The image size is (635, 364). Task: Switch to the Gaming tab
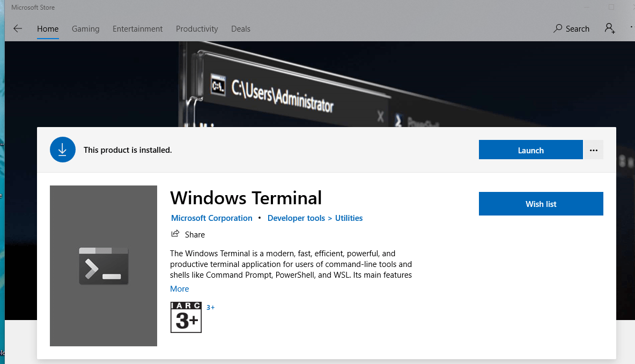pos(86,29)
